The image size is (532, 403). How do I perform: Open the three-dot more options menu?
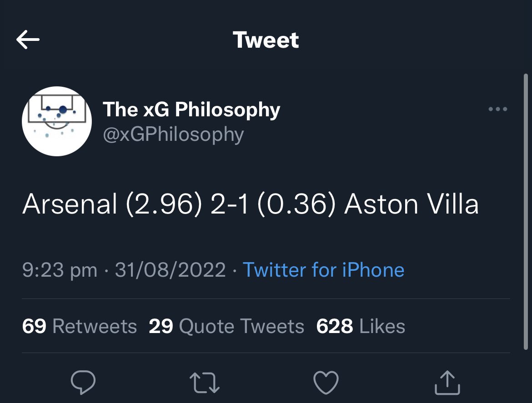[x=497, y=109]
